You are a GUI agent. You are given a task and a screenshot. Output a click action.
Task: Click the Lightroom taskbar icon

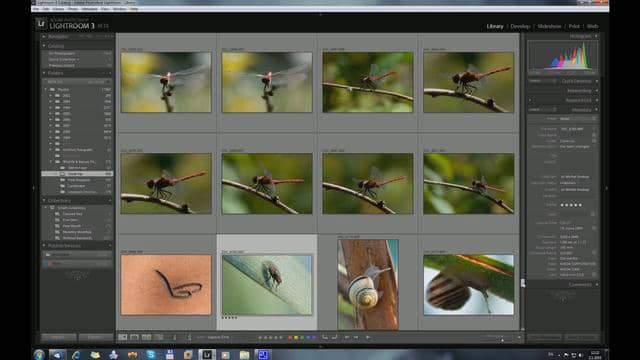click(x=207, y=354)
